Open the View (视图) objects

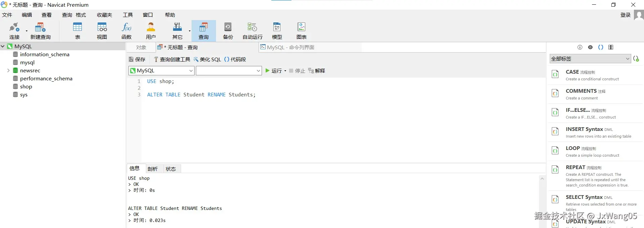(102, 30)
